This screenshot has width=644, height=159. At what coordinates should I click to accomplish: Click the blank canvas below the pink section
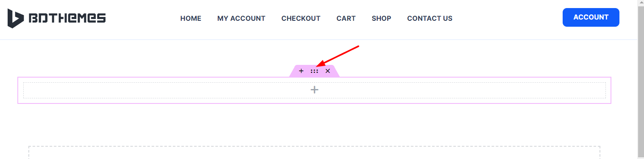(314, 124)
